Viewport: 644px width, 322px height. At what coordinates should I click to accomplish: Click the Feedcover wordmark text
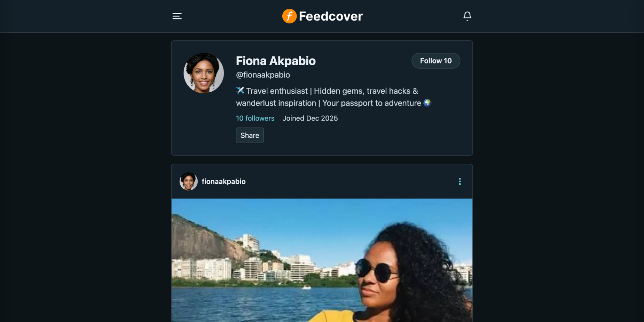[x=331, y=16]
